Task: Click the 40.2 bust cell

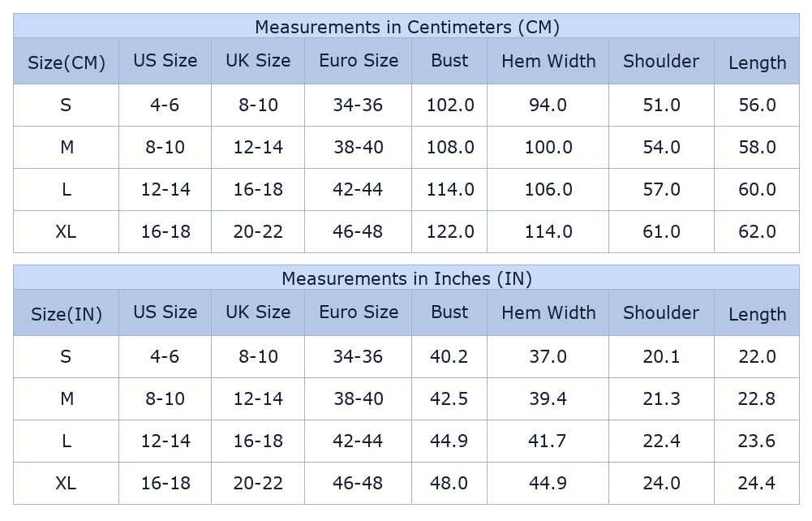Action: 449,356
